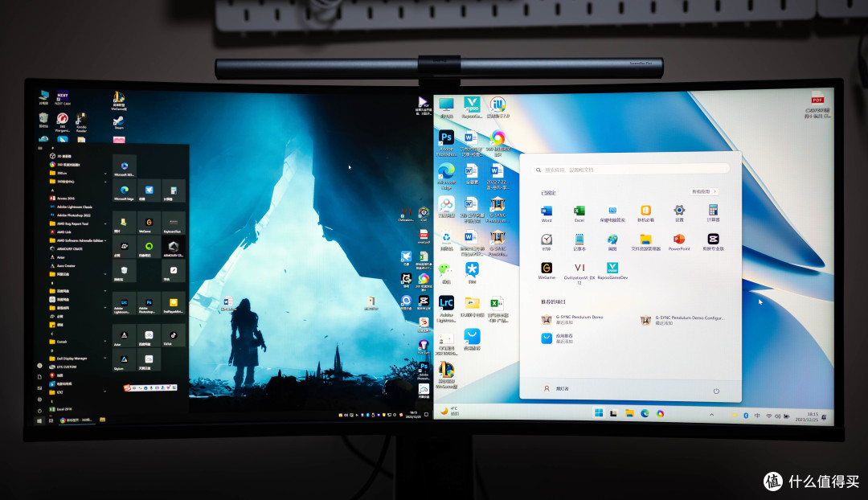Click the Windows 11 Start button on right taskbar
Image resolution: width=868 pixels, height=500 pixels.
(x=599, y=413)
